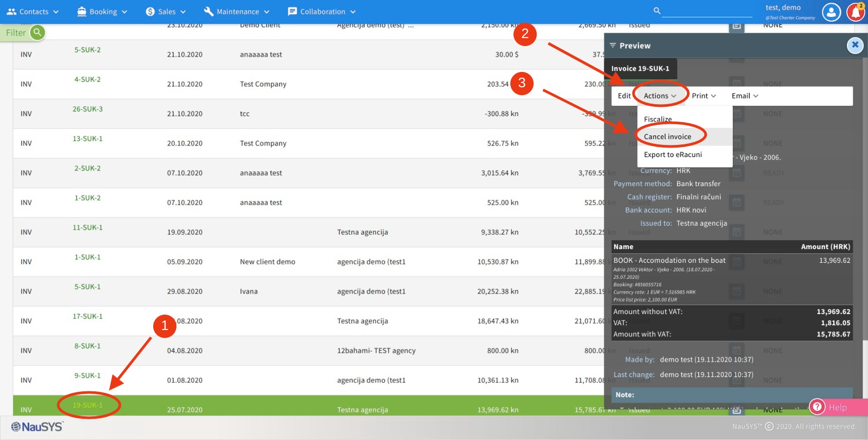Open invoice 5-SUK-2 link
This screenshot has height=440, width=868.
click(x=87, y=50)
